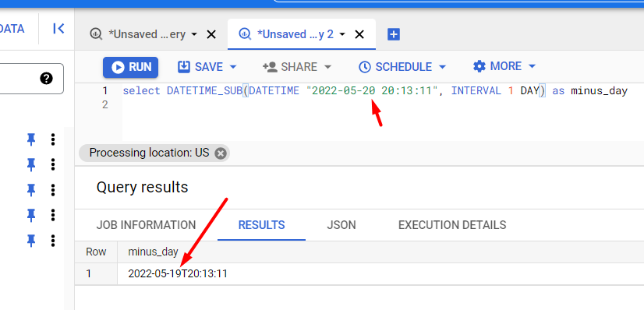Open the fifth three-dot menu in explorer
The width and height of the screenshot is (644, 310).
[52, 241]
